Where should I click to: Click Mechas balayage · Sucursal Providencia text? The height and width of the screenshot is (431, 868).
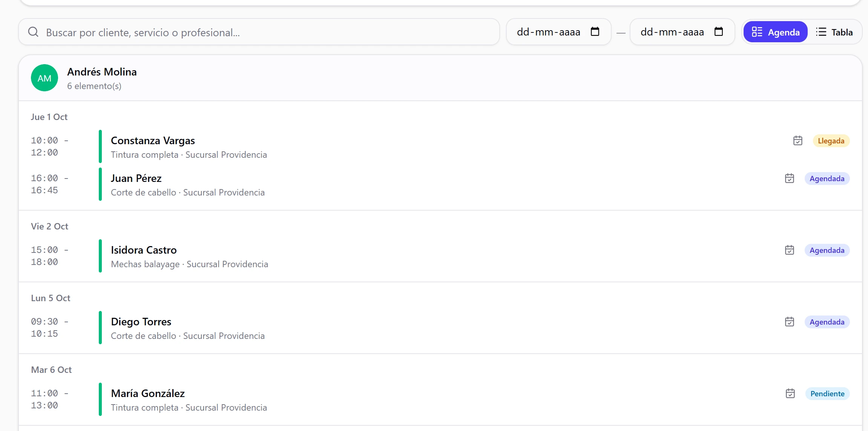(190, 264)
